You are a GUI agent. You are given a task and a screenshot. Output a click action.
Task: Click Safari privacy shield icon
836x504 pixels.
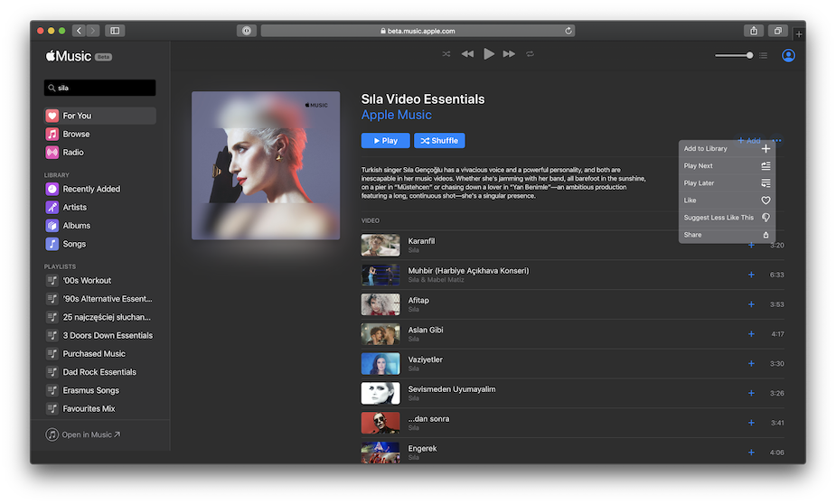pos(247,31)
